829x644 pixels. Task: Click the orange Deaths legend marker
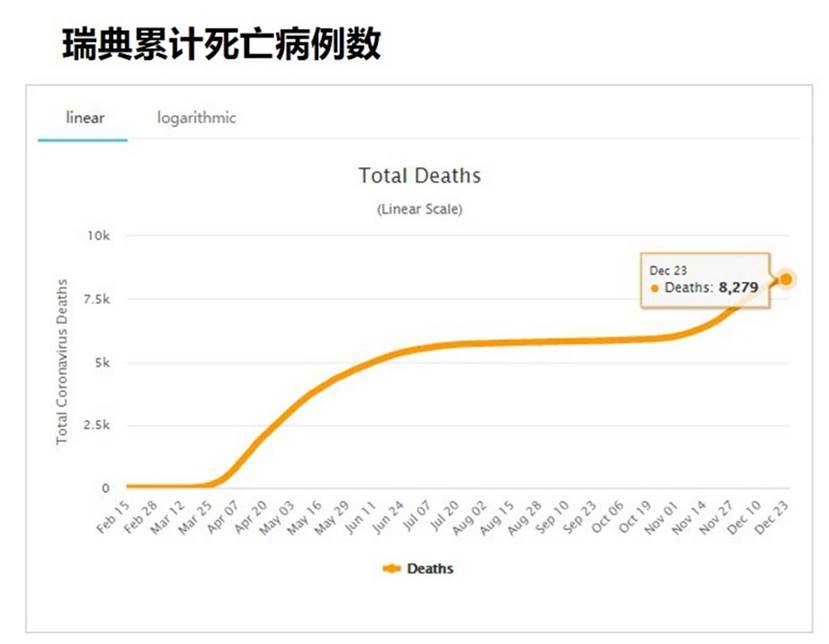(393, 567)
